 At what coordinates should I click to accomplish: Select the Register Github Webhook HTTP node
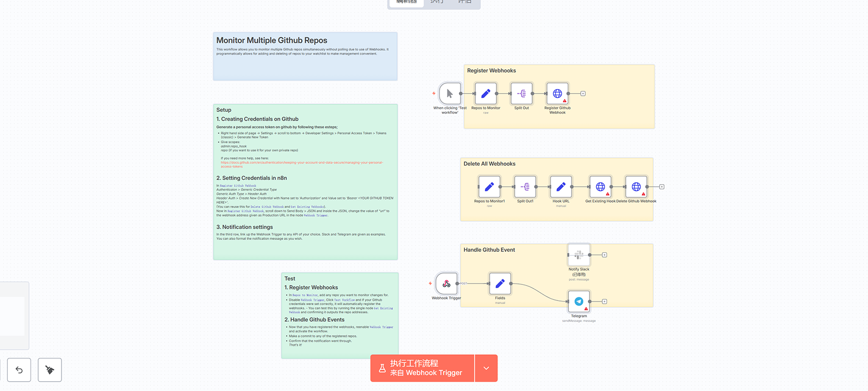557,94
